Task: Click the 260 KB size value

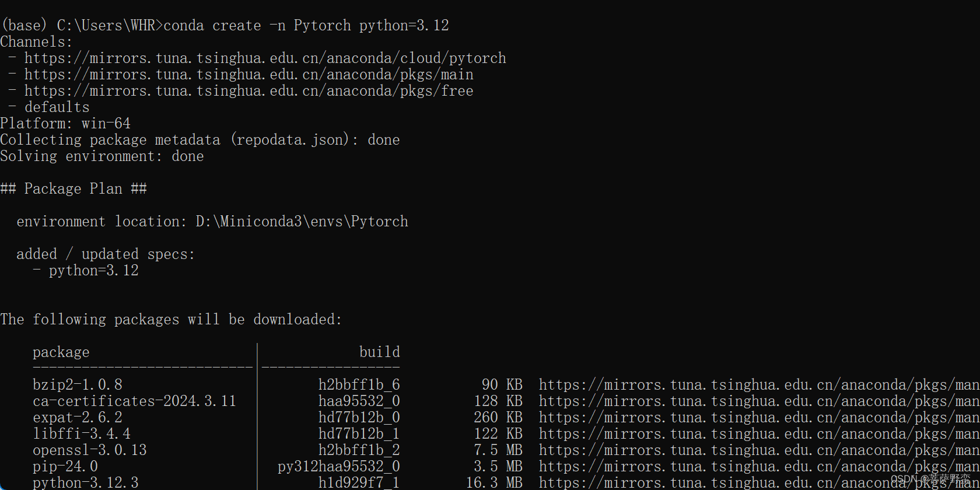Action: pos(498,418)
